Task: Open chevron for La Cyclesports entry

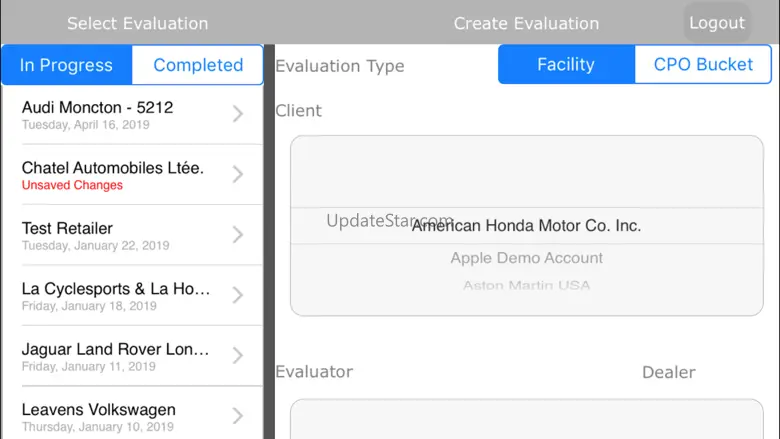Action: click(x=238, y=295)
